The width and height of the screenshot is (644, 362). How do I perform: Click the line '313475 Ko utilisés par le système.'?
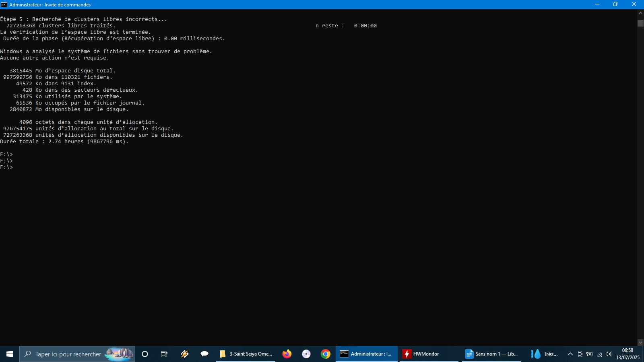click(67, 97)
